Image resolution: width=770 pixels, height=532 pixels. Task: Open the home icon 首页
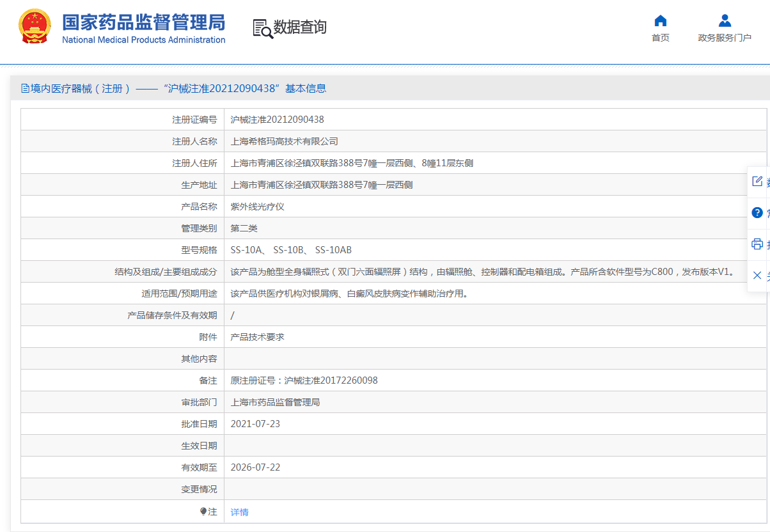[x=661, y=20]
